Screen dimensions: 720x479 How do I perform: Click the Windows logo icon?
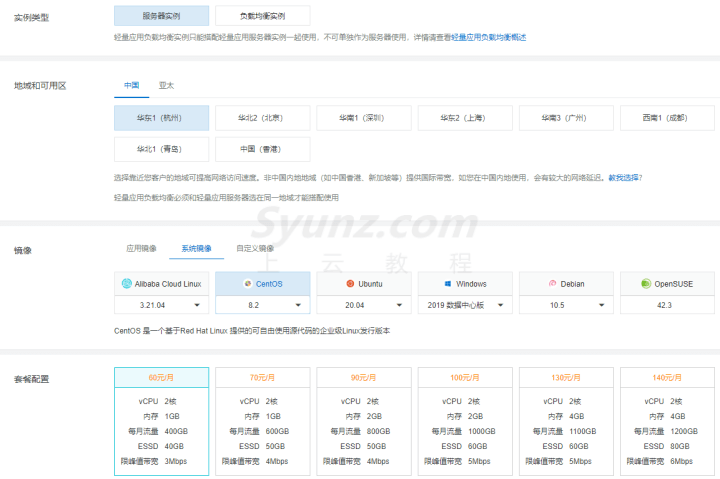pos(448,283)
